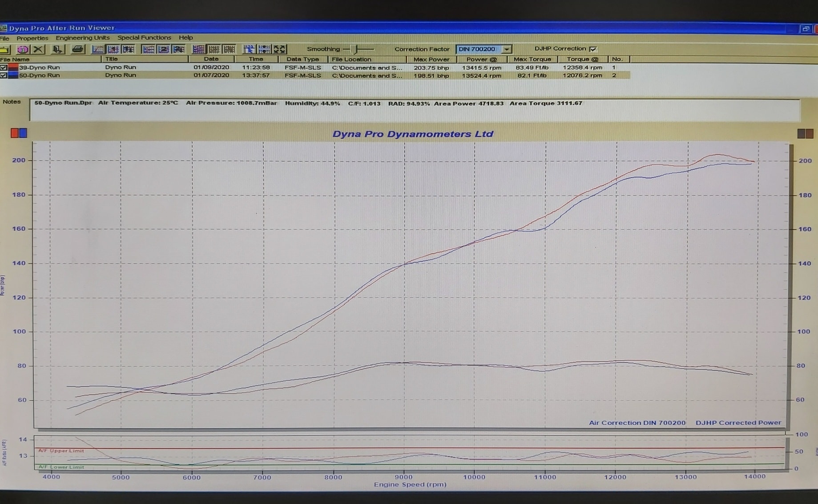Open the Special Functions menu
The height and width of the screenshot is (504, 818).
click(145, 38)
